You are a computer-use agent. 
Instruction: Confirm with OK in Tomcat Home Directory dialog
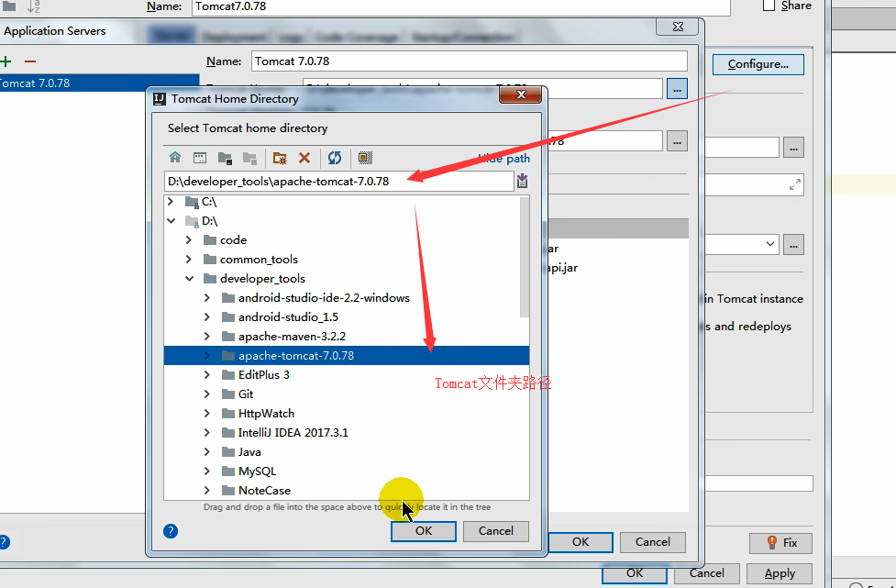coord(424,531)
